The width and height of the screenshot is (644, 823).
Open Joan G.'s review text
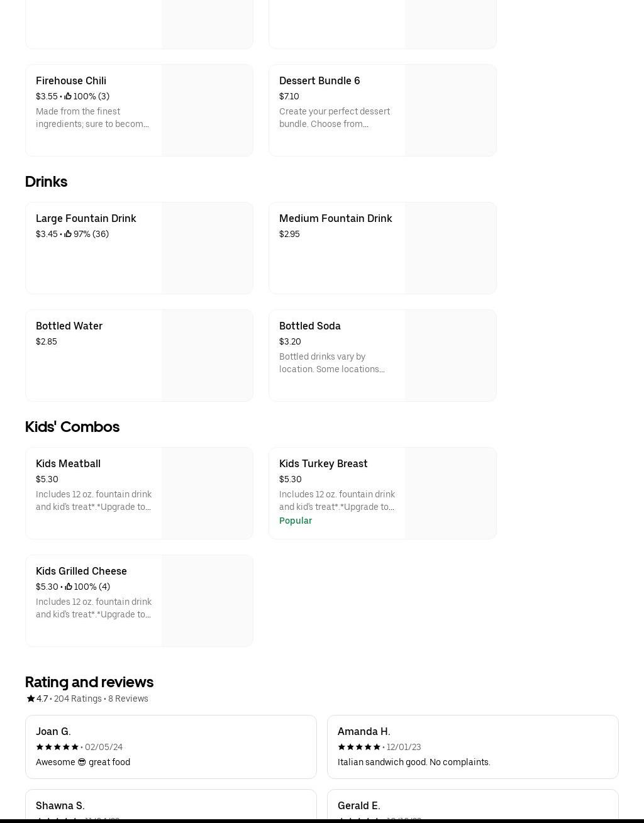pyautogui.click(x=83, y=762)
